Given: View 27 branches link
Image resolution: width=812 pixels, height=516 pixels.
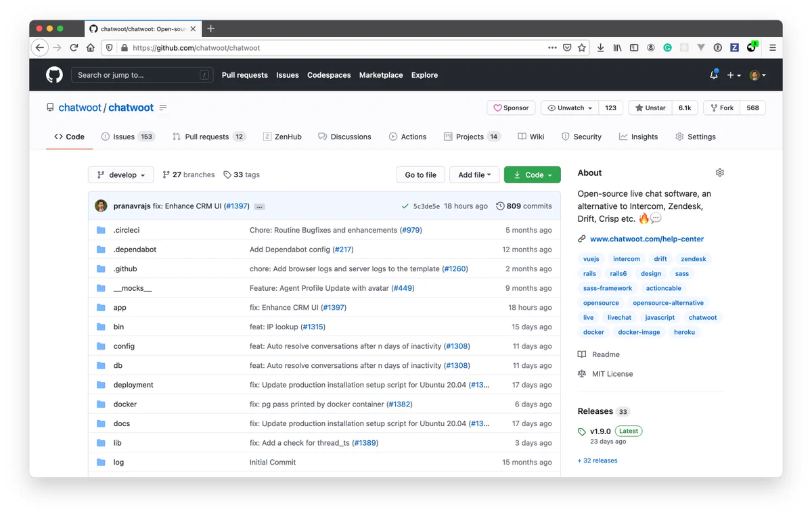Looking at the screenshot, I should point(189,174).
